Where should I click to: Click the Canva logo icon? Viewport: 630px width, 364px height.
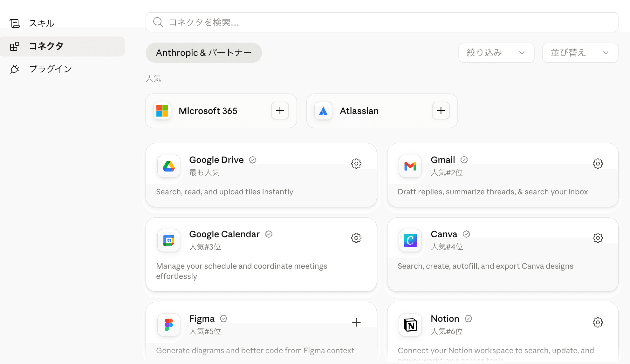coord(410,240)
